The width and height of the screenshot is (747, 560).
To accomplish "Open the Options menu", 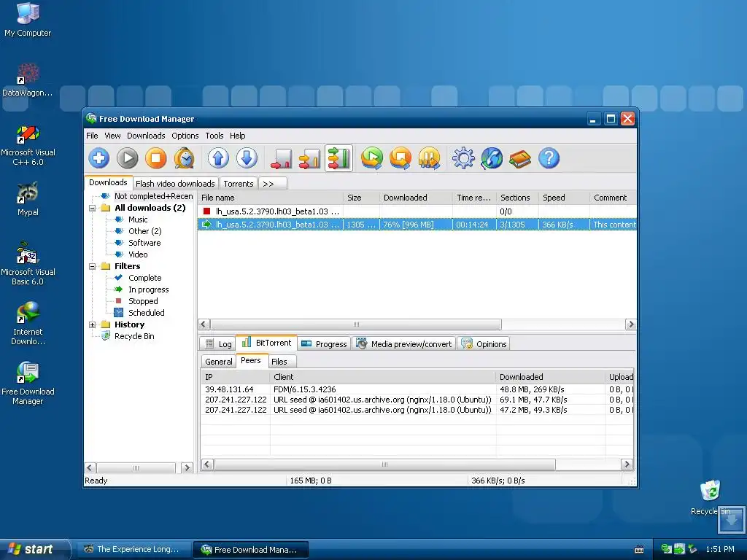I will tap(185, 136).
